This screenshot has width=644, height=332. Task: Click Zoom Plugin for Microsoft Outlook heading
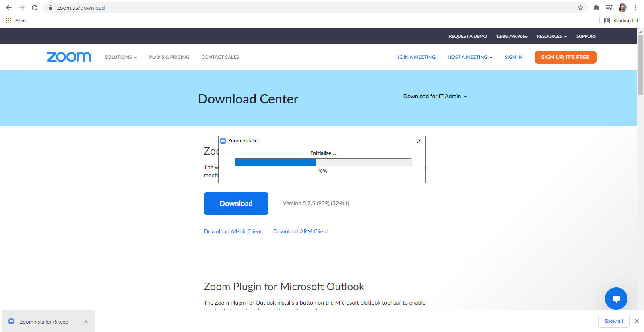click(284, 287)
